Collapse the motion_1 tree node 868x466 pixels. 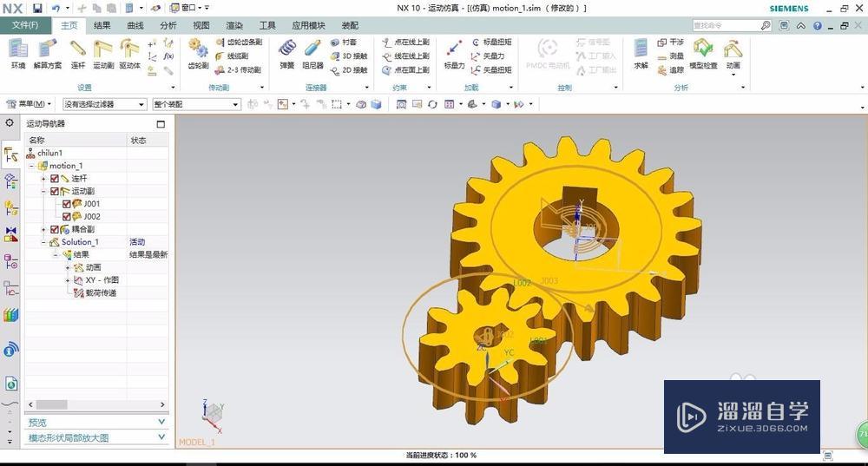pos(31,166)
